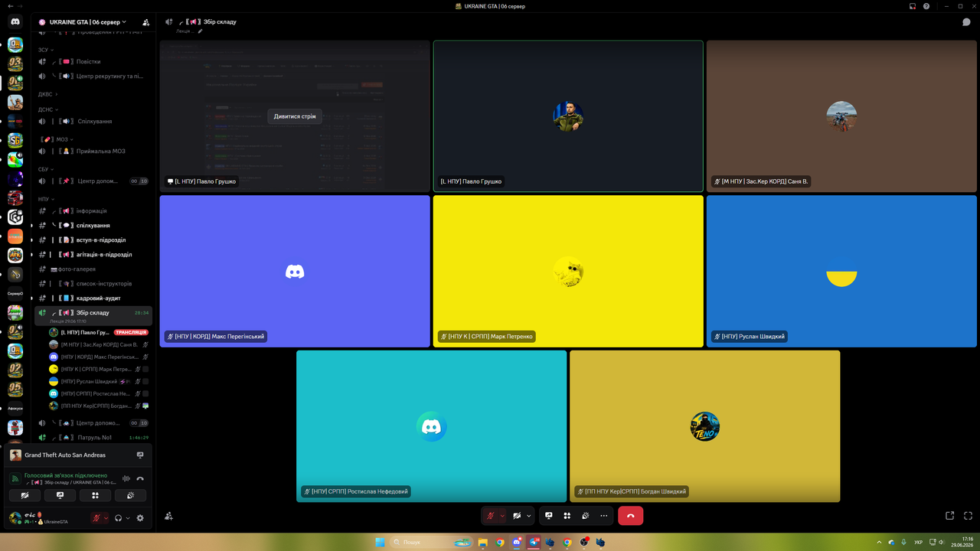
Task: Join the Приймальна МОЗ voice channel
Action: tap(93, 151)
